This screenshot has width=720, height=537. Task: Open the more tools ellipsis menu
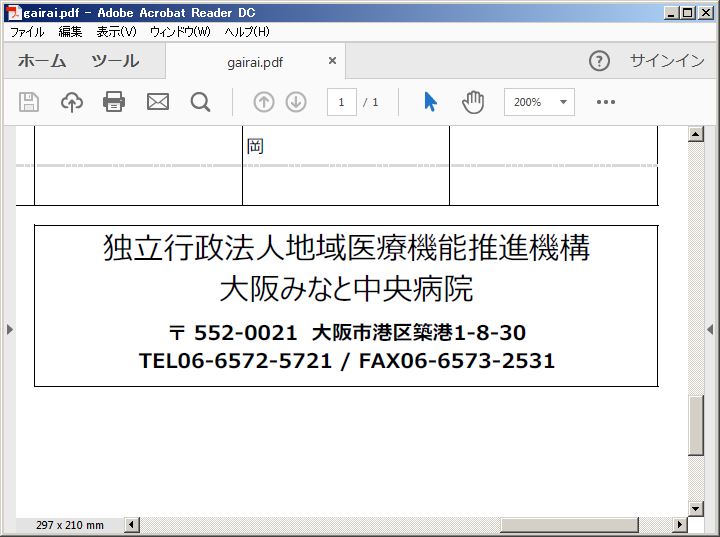pyautogui.click(x=606, y=102)
